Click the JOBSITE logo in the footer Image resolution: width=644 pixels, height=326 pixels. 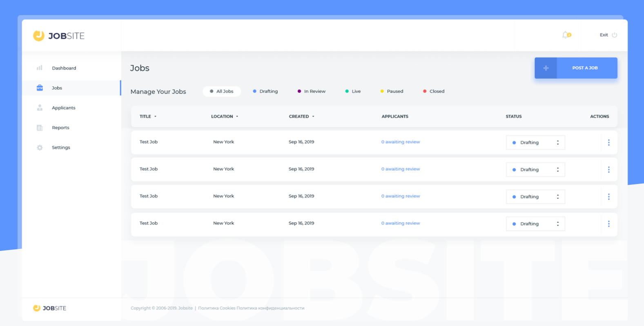(x=49, y=308)
